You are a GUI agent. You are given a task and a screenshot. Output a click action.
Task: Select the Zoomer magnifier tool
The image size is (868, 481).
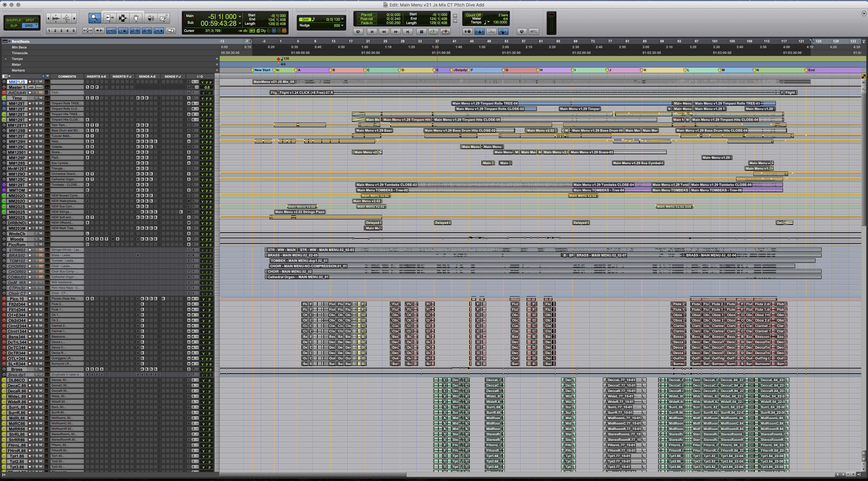click(x=94, y=18)
